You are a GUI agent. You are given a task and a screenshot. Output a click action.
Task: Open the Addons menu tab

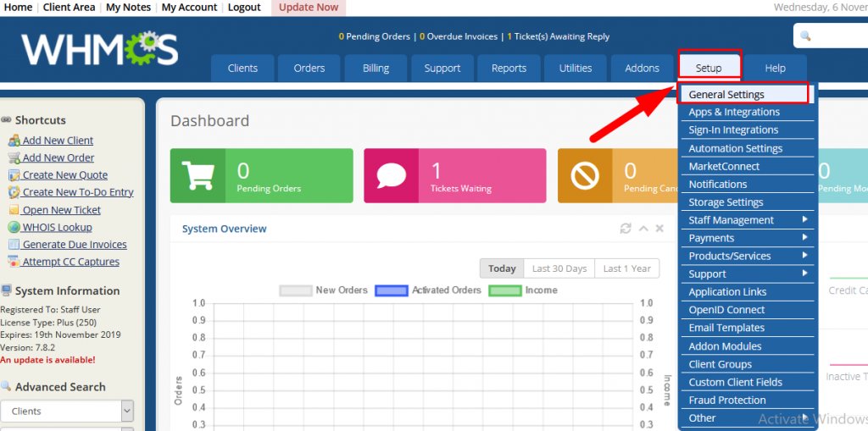pos(643,69)
